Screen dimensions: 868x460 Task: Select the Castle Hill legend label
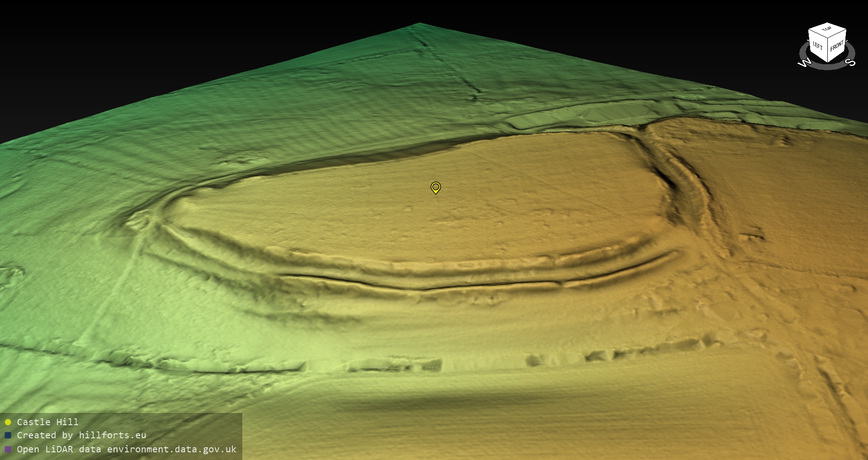click(47, 422)
